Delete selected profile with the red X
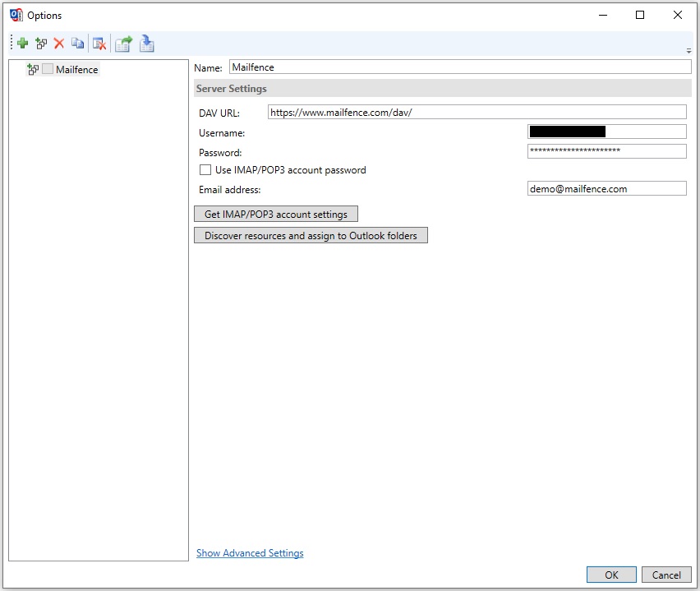Screen dimensions: 700x591 tap(59, 44)
